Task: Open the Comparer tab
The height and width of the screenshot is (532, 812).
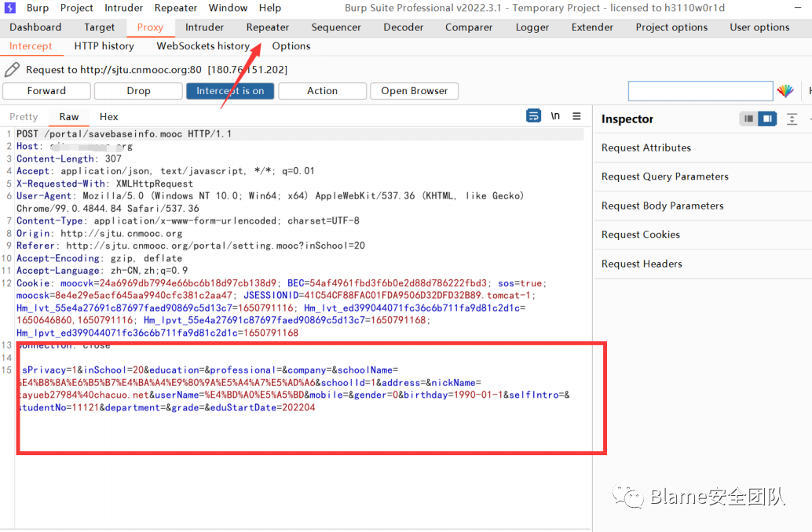Action: coord(469,27)
